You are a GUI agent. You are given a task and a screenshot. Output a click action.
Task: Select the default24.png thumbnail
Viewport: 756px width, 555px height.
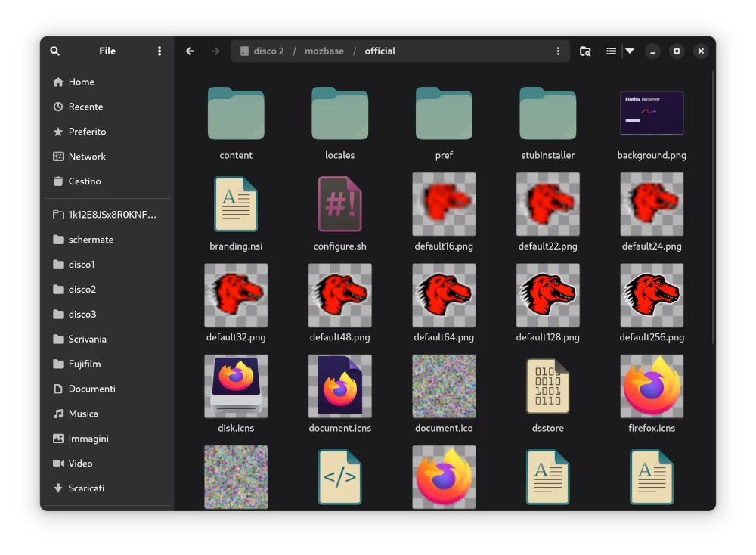pos(652,204)
